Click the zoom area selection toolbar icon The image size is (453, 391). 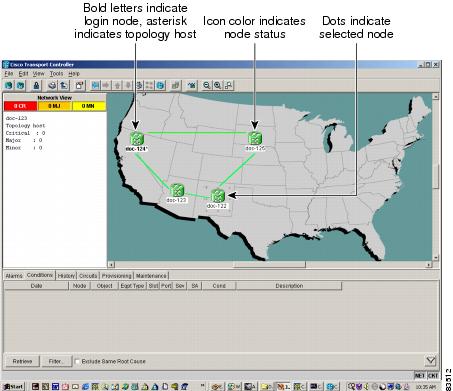[x=229, y=86]
